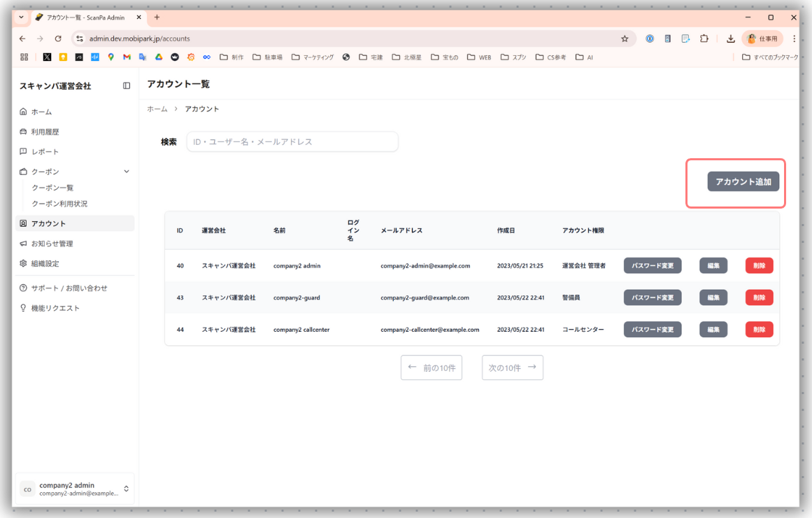Click the search field for ID or username
812x518 pixels.
[x=292, y=142]
